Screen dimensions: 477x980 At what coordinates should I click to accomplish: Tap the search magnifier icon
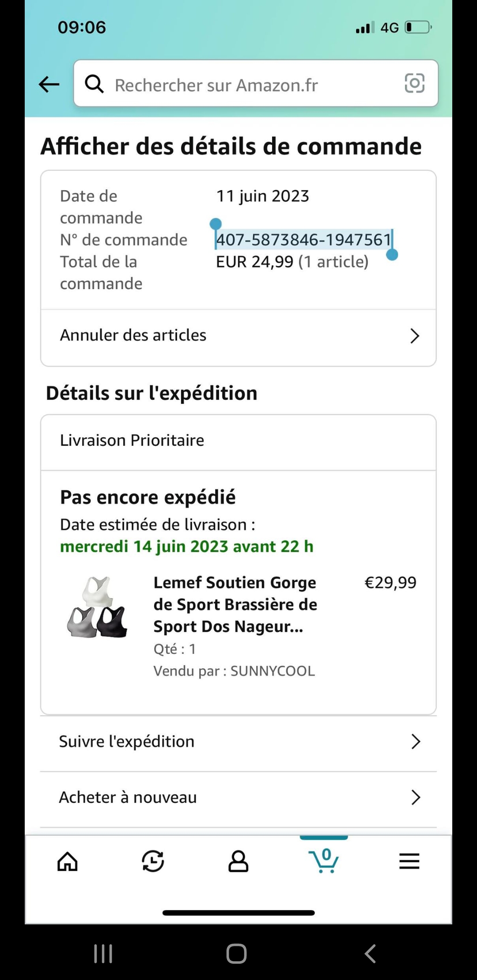click(x=94, y=83)
